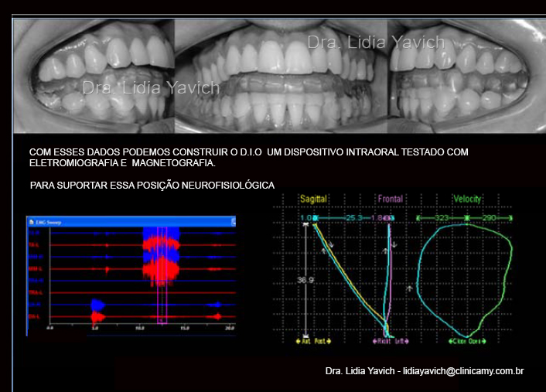Image resolution: width=546 pixels, height=392 pixels.
Task: Open the left side teeth photo
Action: [x=94, y=76]
